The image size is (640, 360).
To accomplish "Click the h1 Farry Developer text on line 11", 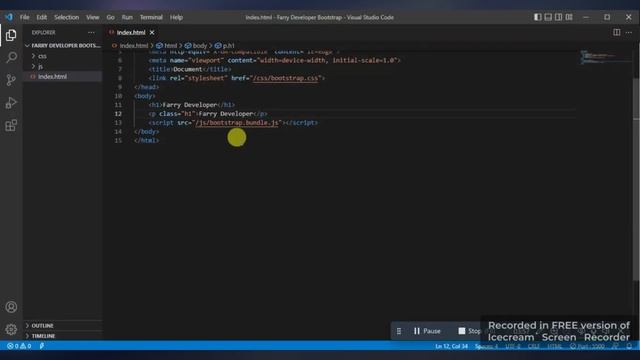I will 189,104.
